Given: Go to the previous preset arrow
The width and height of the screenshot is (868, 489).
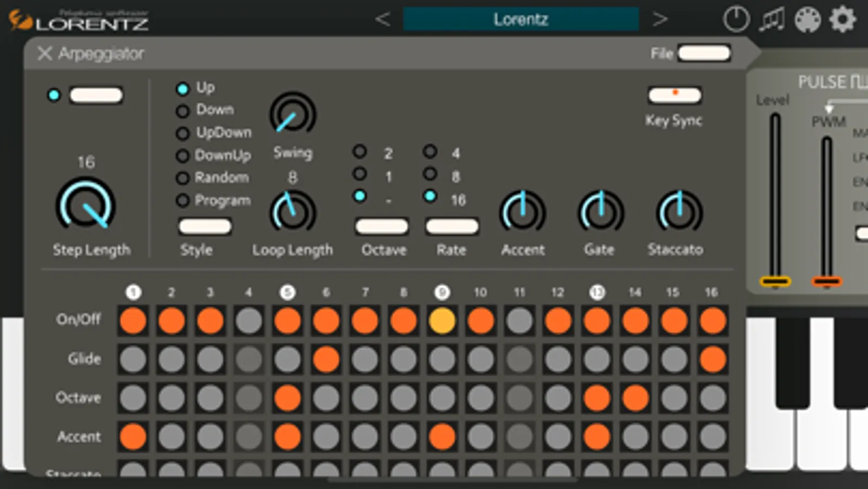Looking at the screenshot, I should coord(383,19).
